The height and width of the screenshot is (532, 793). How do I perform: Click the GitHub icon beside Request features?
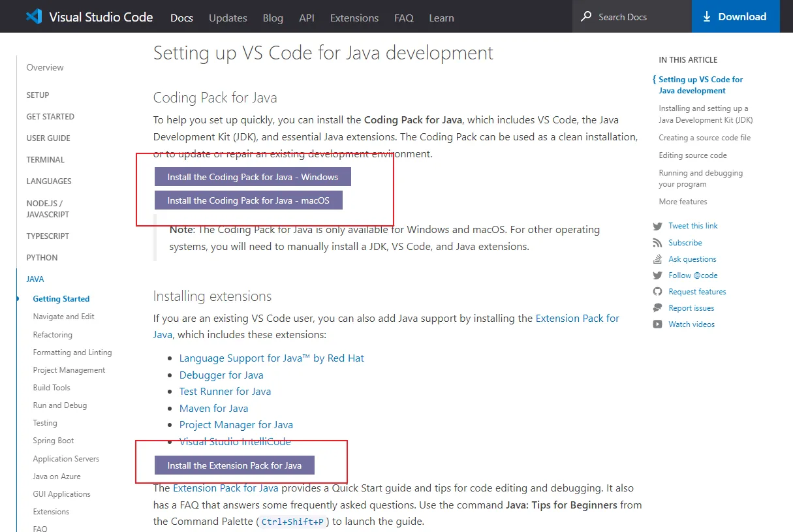click(657, 292)
